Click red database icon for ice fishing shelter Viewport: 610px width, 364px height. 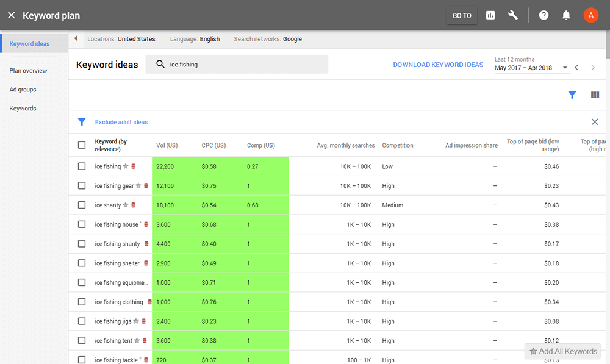146,263
